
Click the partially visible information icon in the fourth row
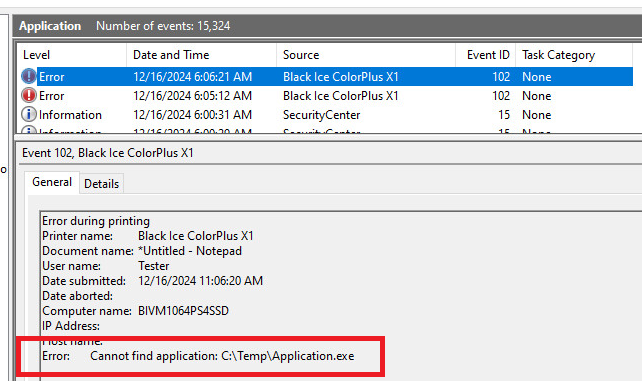29,130
